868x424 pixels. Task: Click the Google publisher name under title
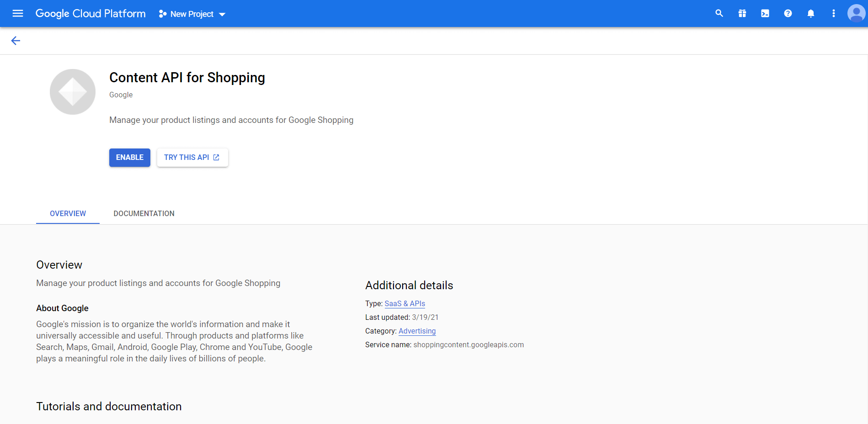[121, 95]
